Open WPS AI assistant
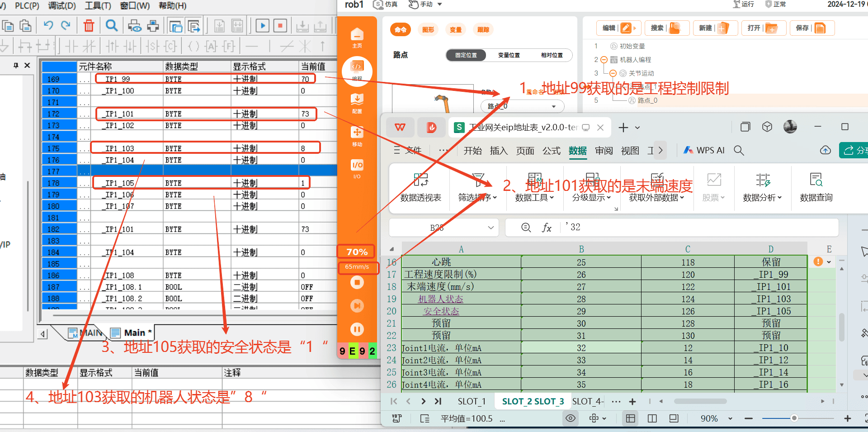This screenshot has width=868, height=432. pyautogui.click(x=704, y=150)
